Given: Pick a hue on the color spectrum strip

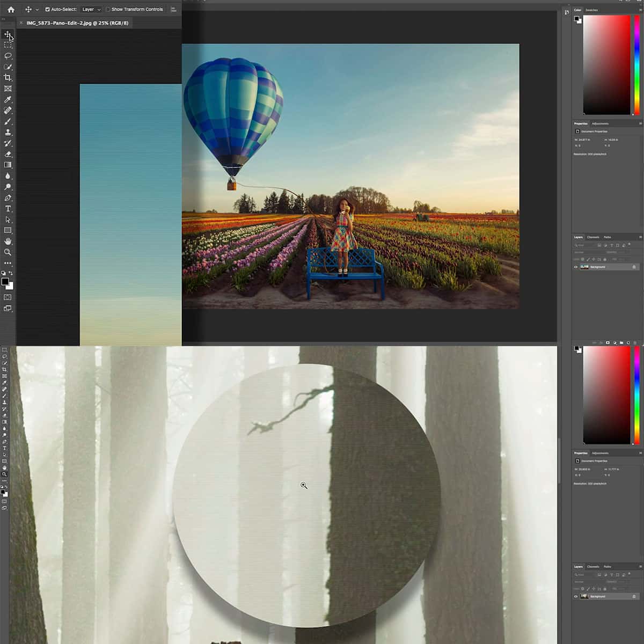Looking at the screenshot, I should (x=638, y=64).
